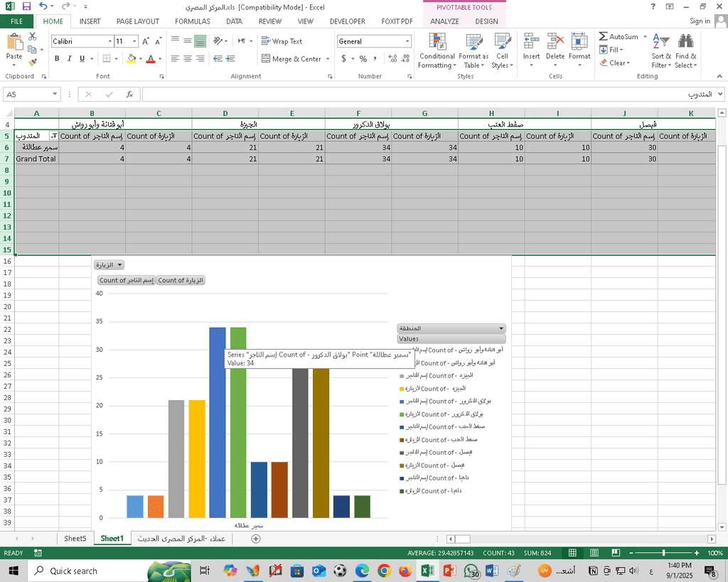Open the المنطقة legend filter dropdown on chart
The width and height of the screenshot is (728, 582).
501,328
